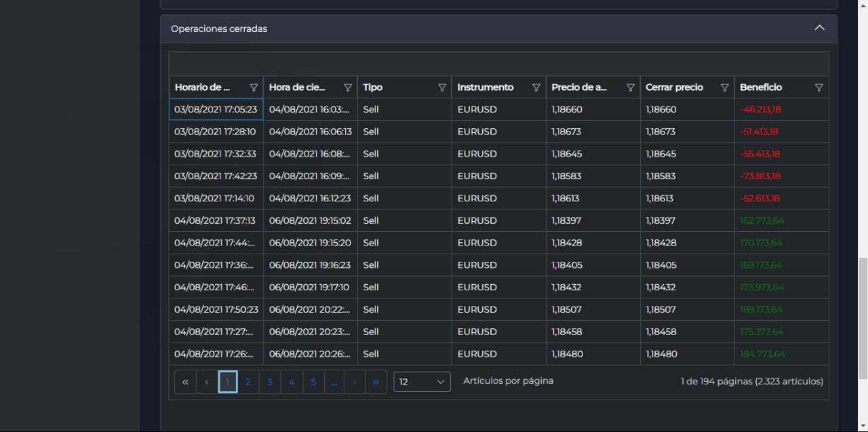Open filter for Horario de apertura column
868x432 pixels.
pos(254,87)
